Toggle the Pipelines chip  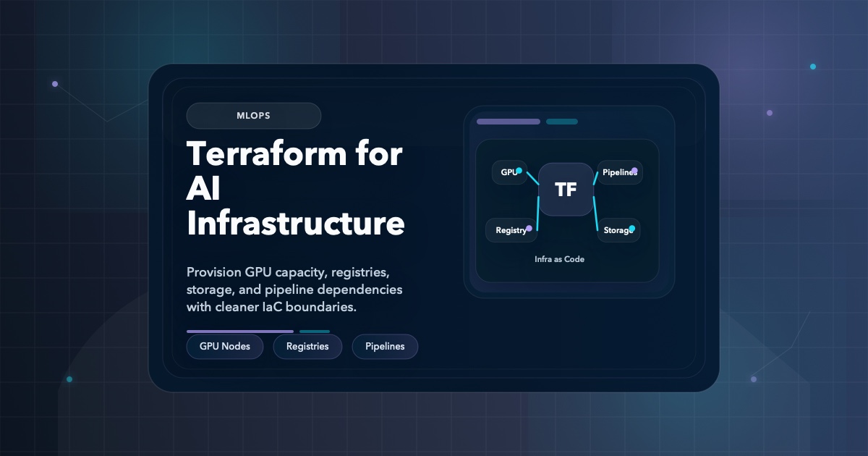[385, 347]
